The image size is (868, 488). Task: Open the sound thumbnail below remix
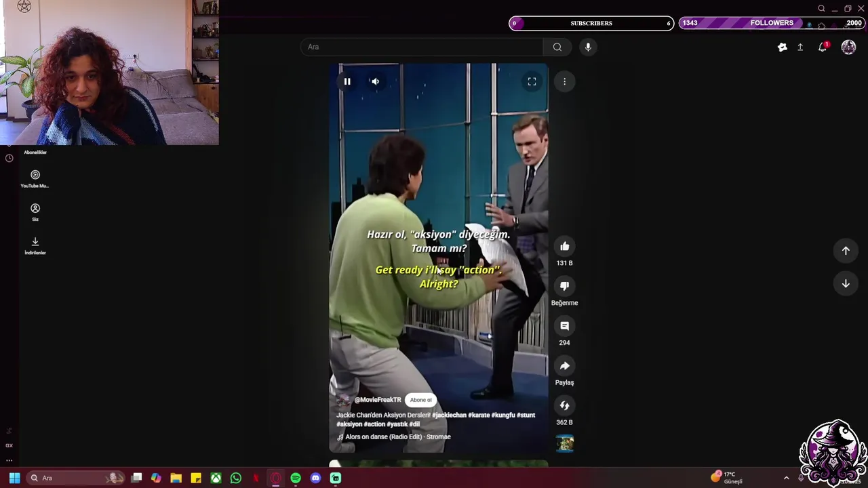(x=564, y=443)
